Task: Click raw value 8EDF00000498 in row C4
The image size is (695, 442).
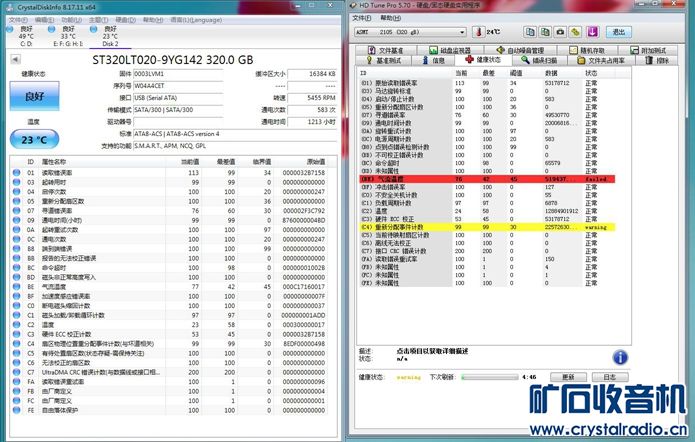Action: [x=304, y=344]
